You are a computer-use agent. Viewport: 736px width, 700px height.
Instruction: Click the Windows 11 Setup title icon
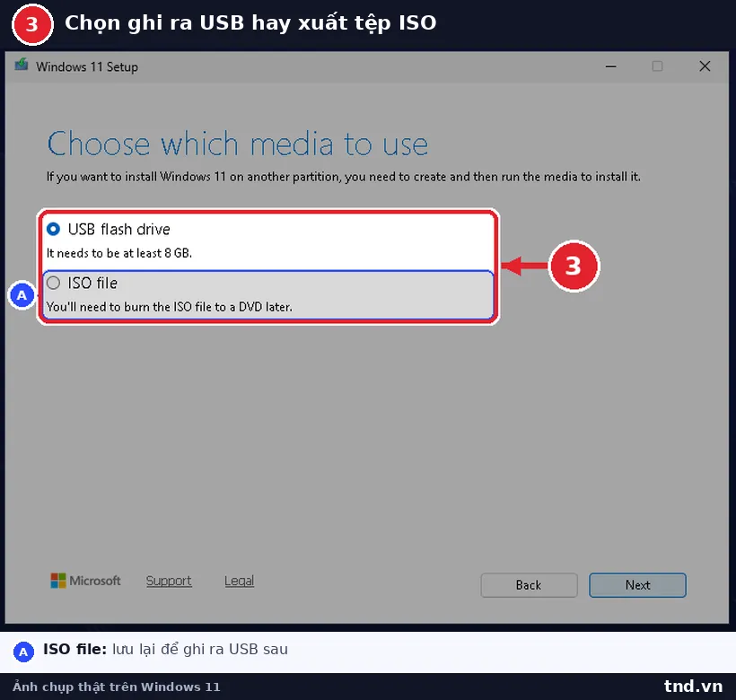pyautogui.click(x=22, y=66)
